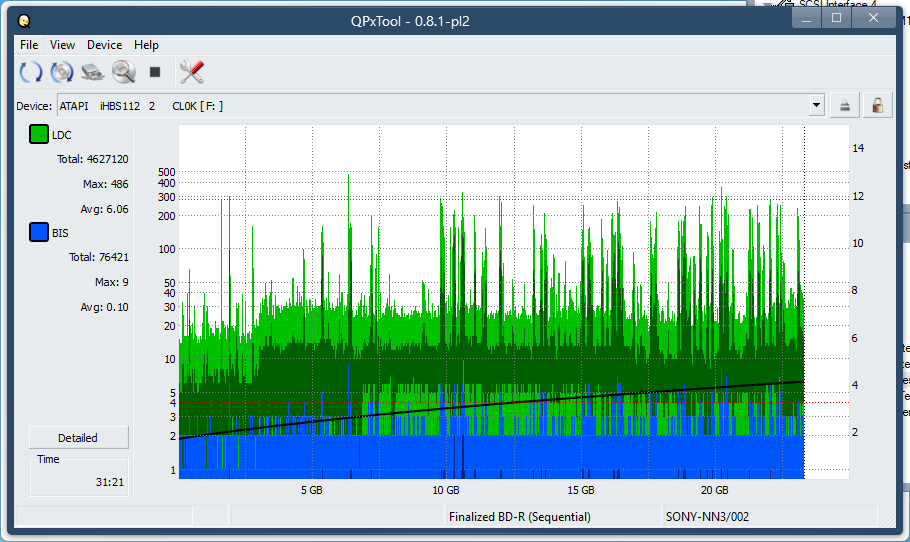Click the 20 GB axis label

(x=714, y=490)
